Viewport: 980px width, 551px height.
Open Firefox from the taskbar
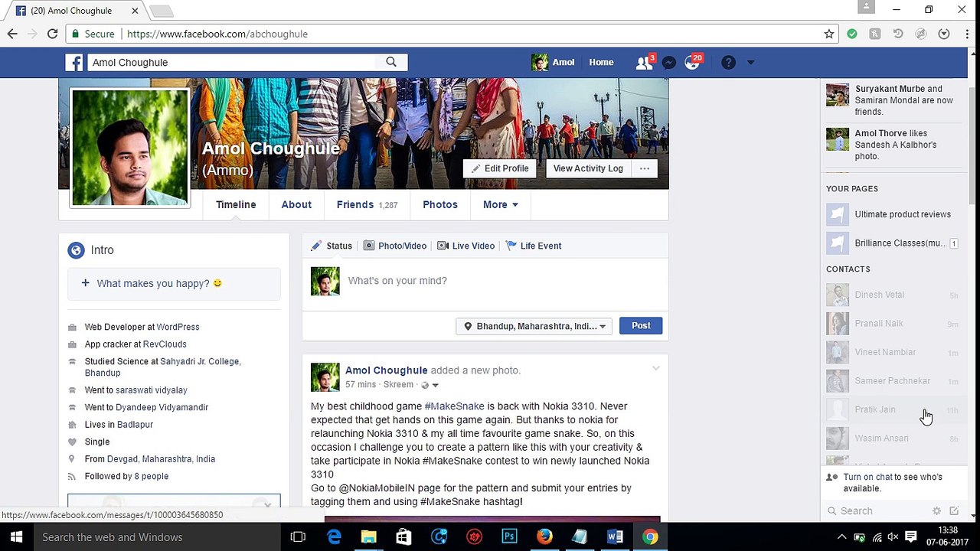click(544, 537)
